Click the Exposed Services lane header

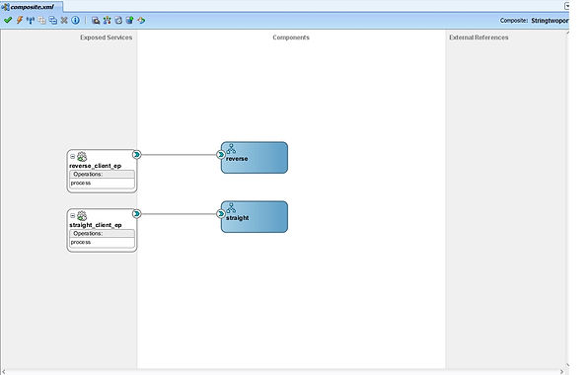(107, 37)
